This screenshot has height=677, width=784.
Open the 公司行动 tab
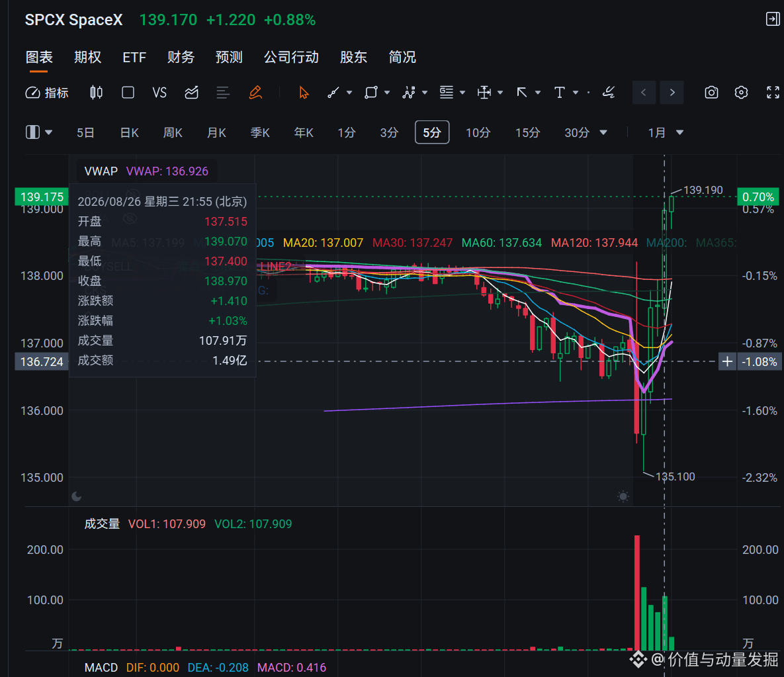pos(292,57)
